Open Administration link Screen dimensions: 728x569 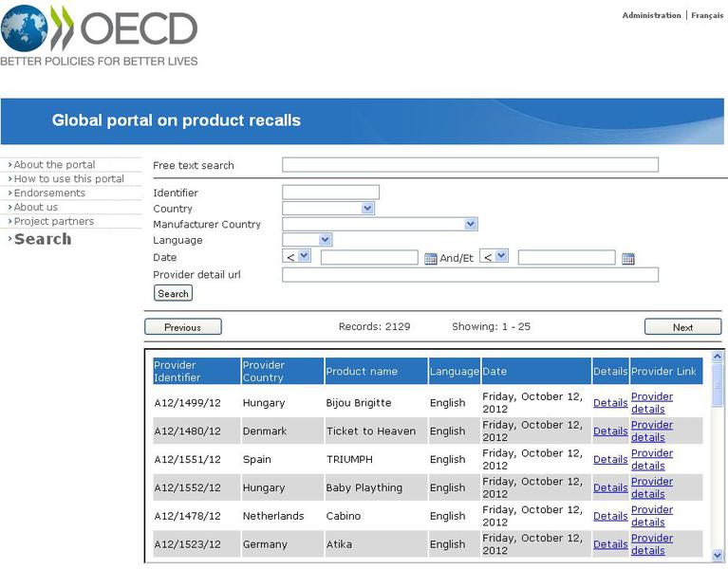point(651,15)
